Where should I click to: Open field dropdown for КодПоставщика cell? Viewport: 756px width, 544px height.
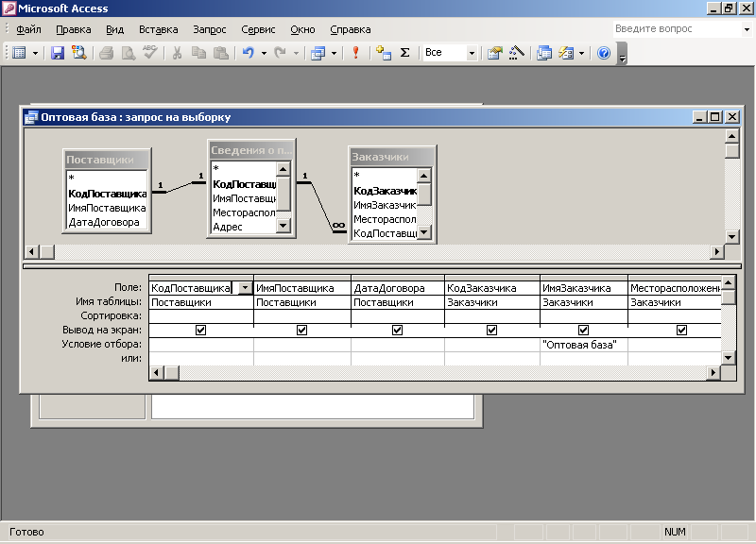tap(246, 288)
